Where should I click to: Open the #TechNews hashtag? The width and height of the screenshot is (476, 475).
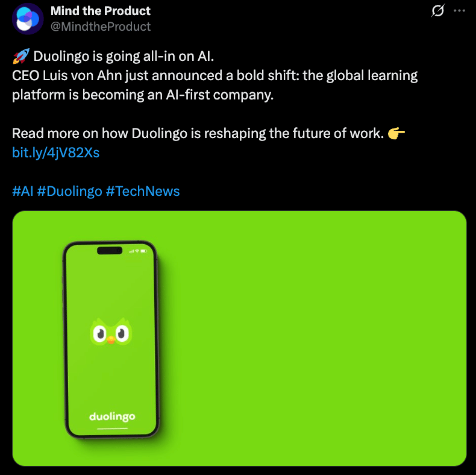tap(143, 191)
